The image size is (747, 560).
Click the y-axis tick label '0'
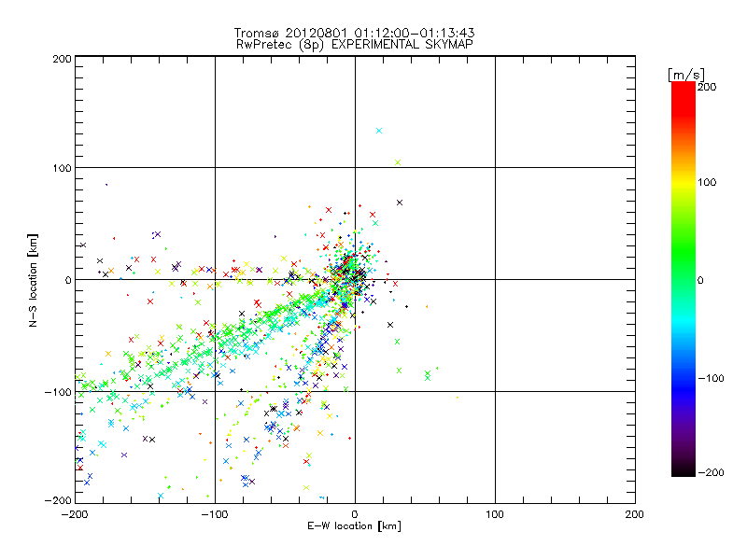pos(68,280)
